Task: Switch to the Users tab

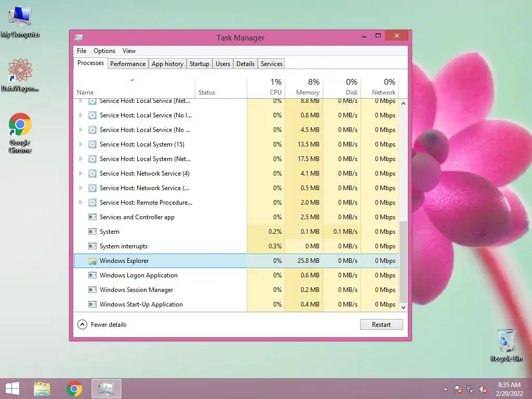Action: [x=222, y=64]
